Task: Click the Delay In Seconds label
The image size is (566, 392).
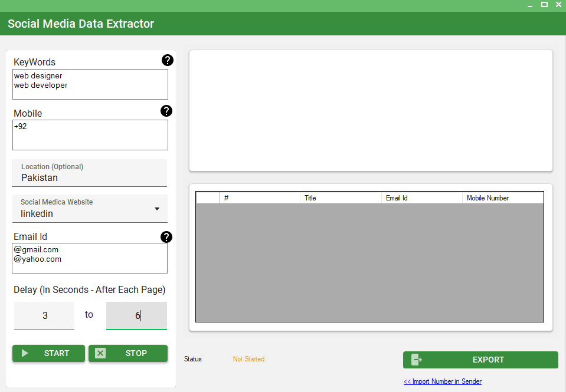Action: pyautogui.click(x=90, y=290)
